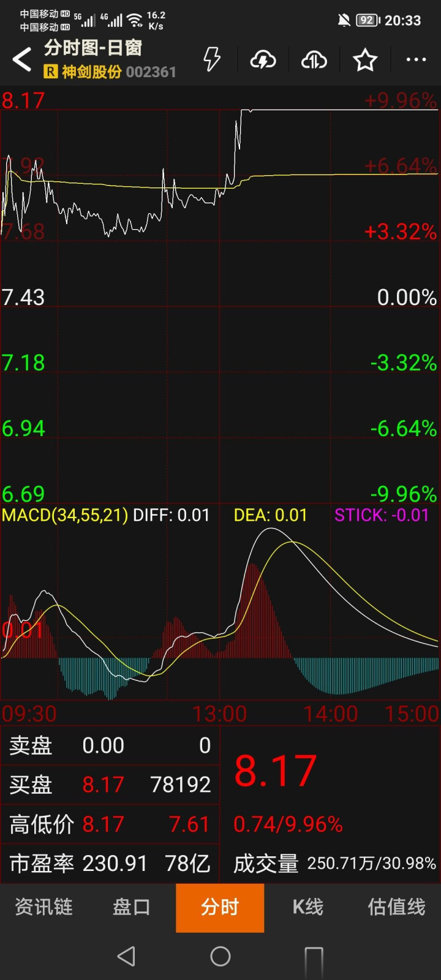Tap the 13:00 time axis marker
Screen dimensions: 441x980
219,714
